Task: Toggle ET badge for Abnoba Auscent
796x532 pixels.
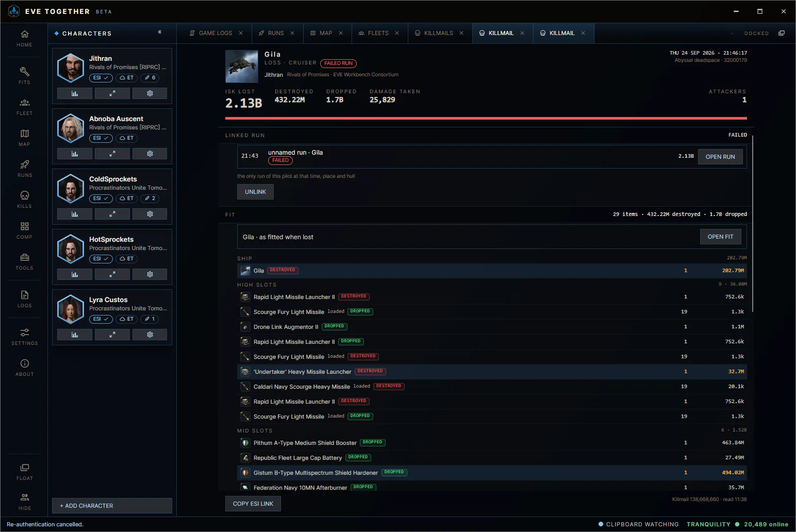Action: pyautogui.click(x=126, y=138)
